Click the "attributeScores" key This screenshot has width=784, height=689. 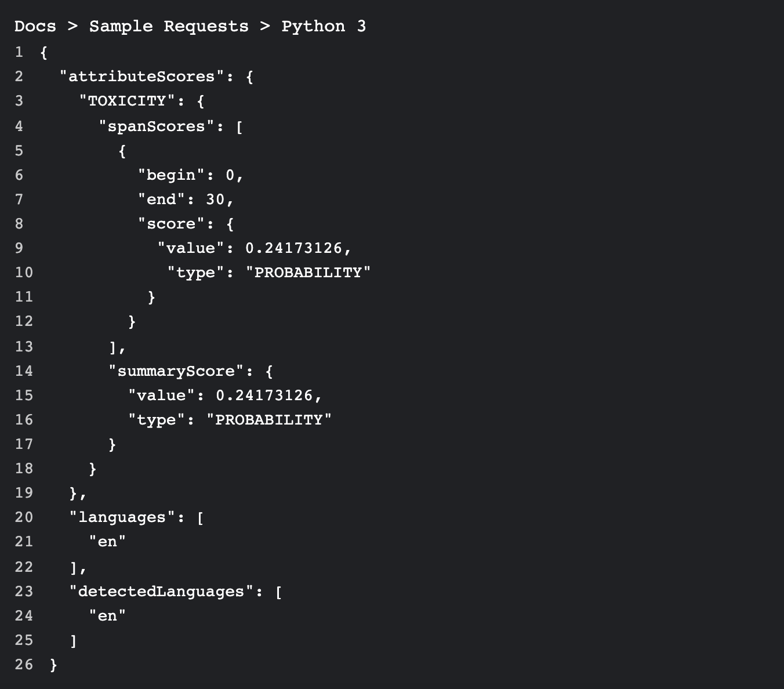[x=141, y=77]
